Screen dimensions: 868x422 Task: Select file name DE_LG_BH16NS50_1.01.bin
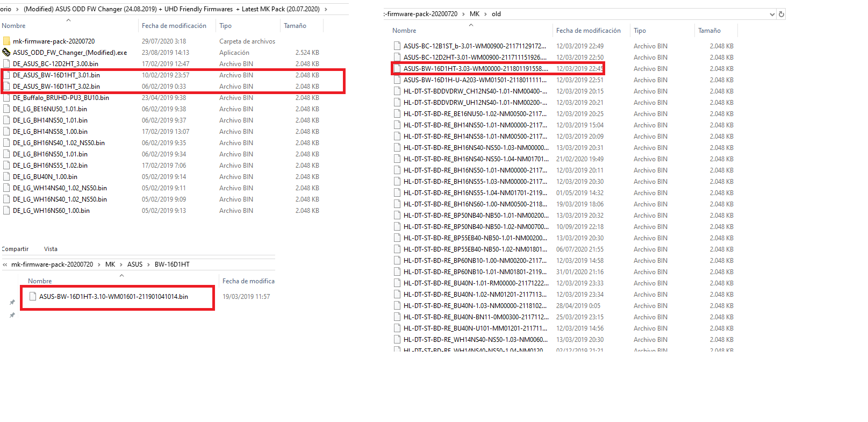tap(50, 154)
